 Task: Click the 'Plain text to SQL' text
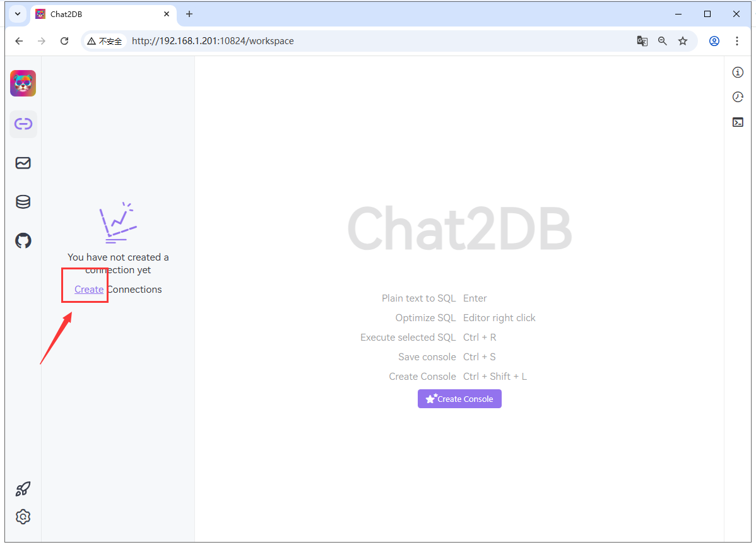(x=418, y=298)
